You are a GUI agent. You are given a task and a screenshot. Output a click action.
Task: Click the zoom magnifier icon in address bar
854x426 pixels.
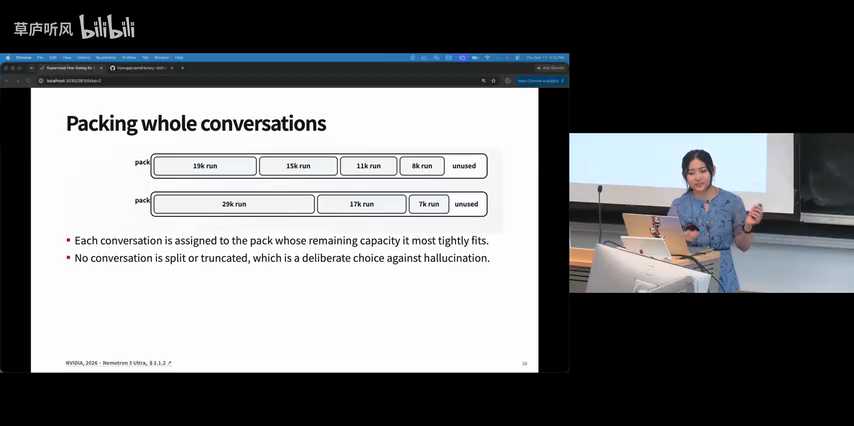(x=484, y=81)
